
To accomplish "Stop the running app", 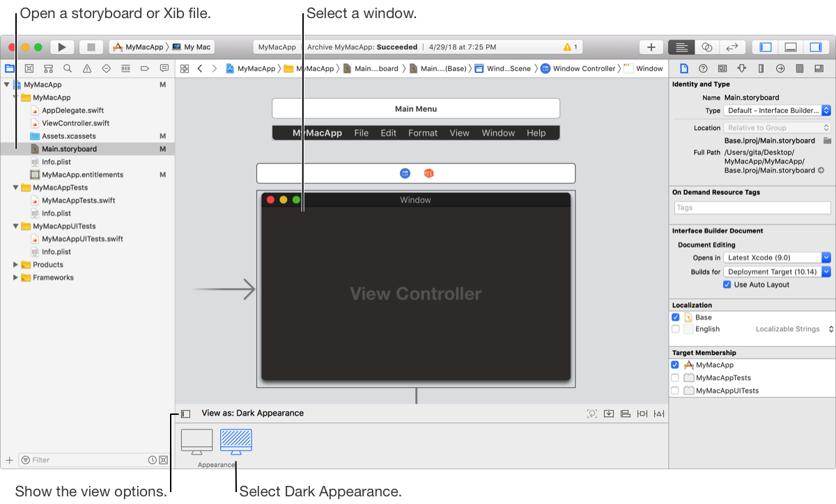I will click(x=91, y=47).
